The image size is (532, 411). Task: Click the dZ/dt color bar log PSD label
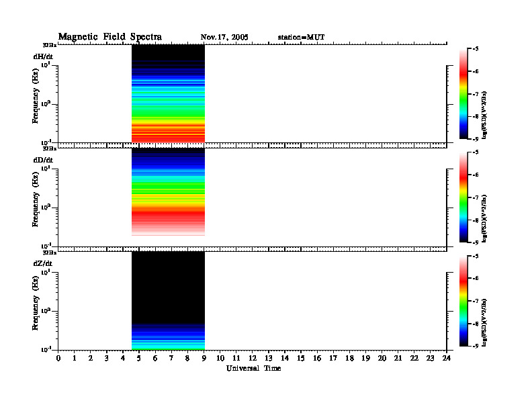point(484,322)
